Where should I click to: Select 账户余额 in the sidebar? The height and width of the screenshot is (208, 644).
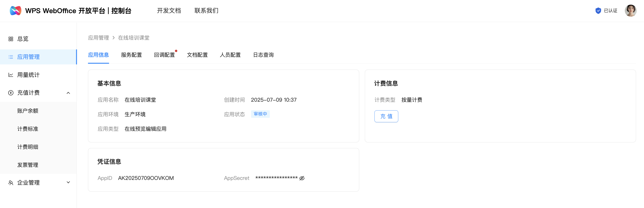pyautogui.click(x=28, y=111)
